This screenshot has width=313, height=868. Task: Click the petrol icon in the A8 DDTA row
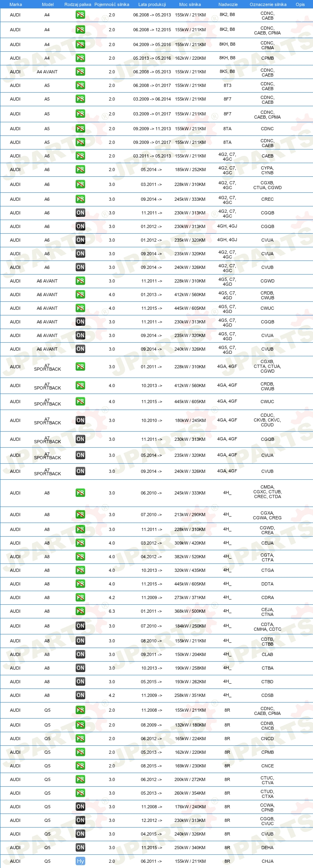pyautogui.click(x=80, y=584)
